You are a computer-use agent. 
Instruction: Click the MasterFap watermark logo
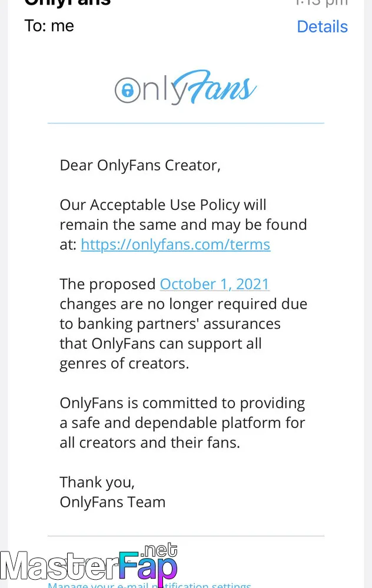tap(89, 566)
